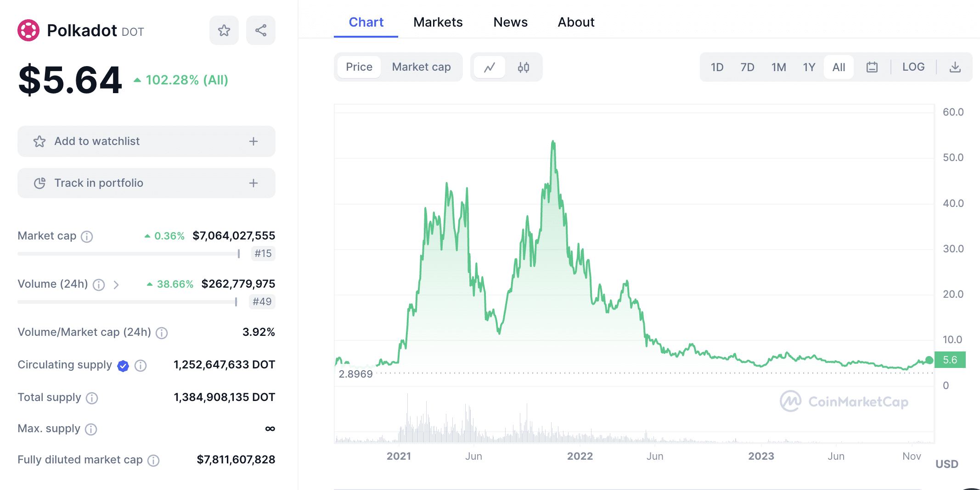Click the #15 market cap rank badge

(x=263, y=253)
